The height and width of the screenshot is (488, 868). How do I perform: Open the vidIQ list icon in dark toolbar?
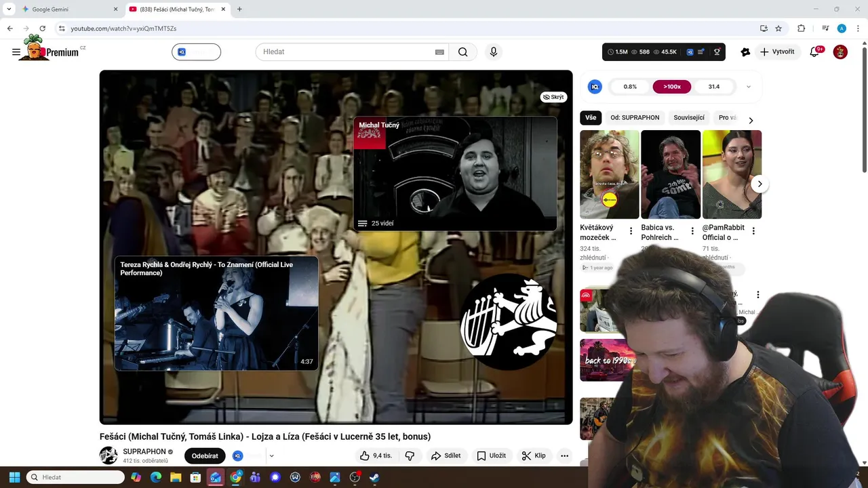(x=701, y=52)
